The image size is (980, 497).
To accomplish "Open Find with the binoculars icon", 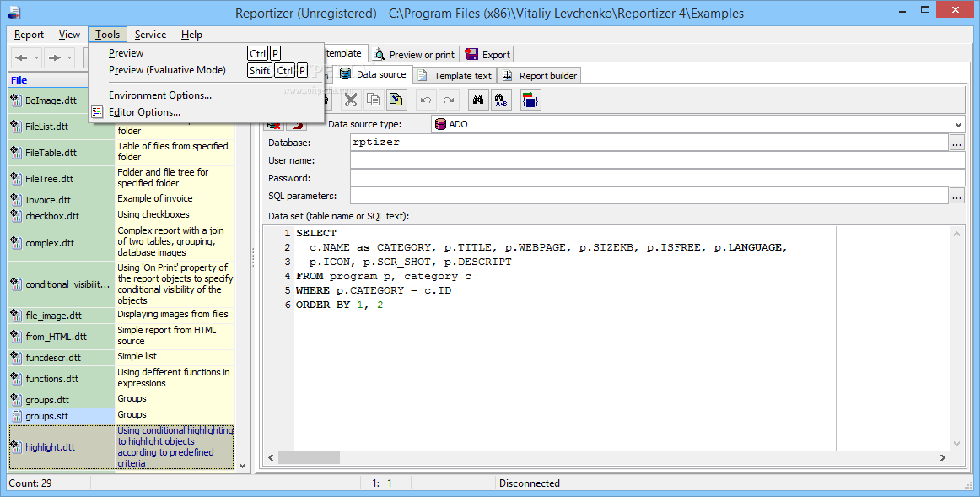I will pos(478,100).
